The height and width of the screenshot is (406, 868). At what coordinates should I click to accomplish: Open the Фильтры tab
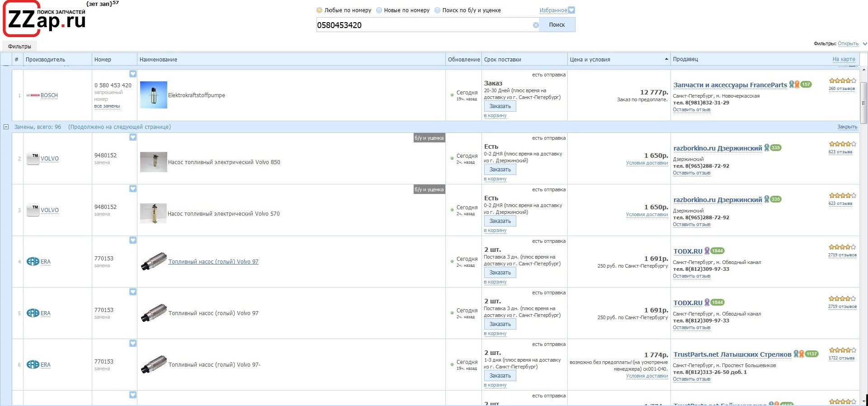pos(19,47)
